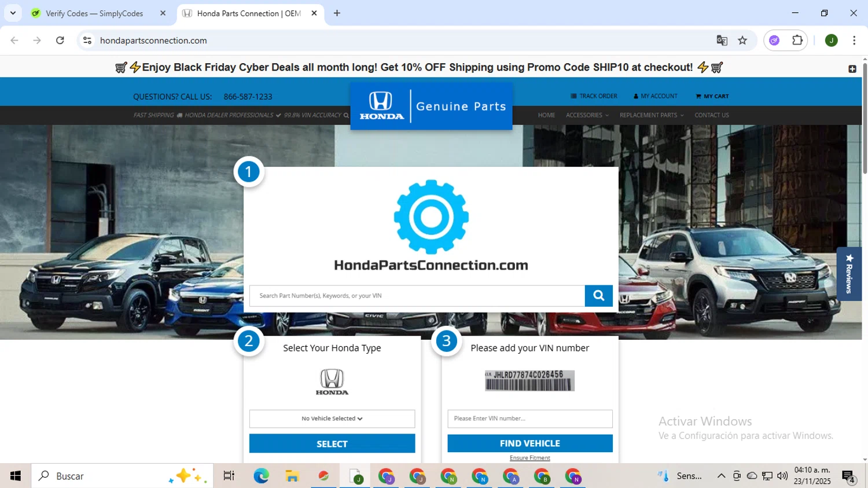Viewport: 868px width, 488px height.
Task: Open the clock showing 04:10 a. m.
Action: point(812,476)
